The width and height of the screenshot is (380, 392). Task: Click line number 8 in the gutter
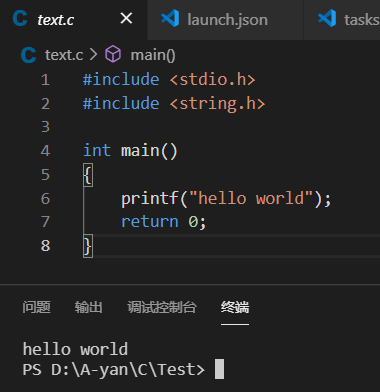pos(45,246)
